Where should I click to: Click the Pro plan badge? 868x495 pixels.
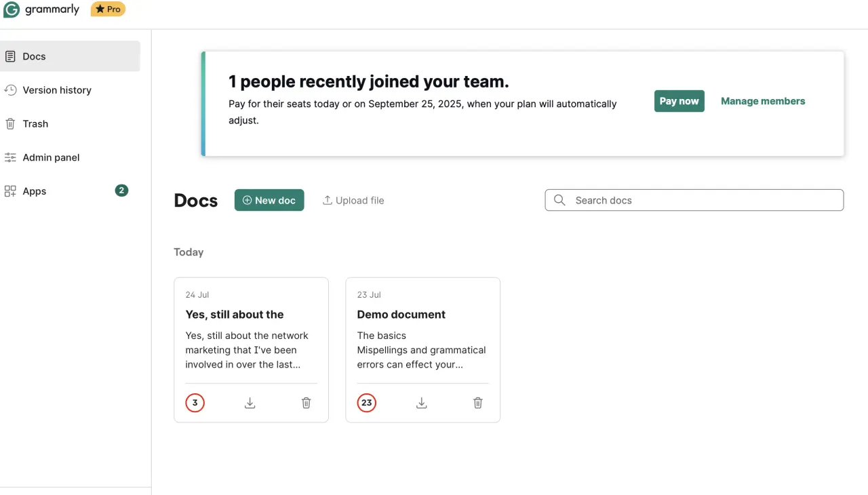tap(108, 9)
